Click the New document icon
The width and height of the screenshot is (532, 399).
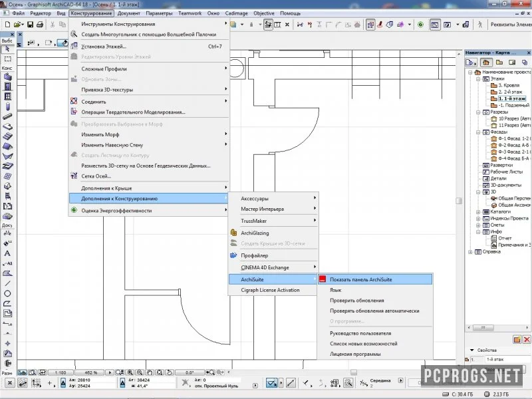click(x=7, y=25)
